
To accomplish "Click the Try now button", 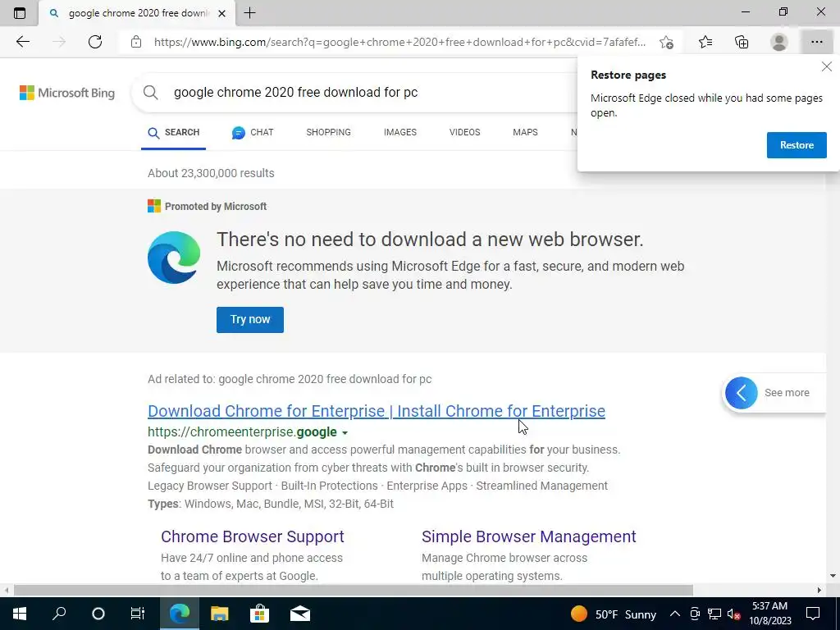I will [250, 320].
